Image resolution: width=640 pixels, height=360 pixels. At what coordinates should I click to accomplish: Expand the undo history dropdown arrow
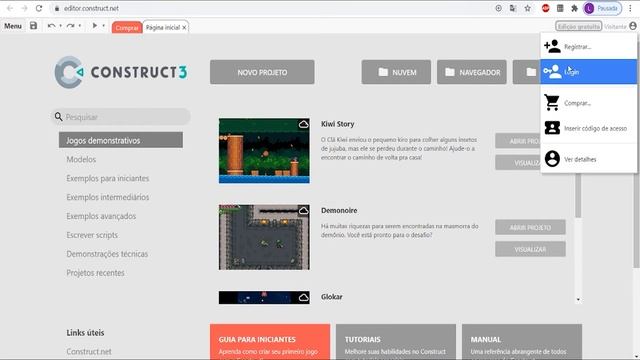[x=61, y=26]
